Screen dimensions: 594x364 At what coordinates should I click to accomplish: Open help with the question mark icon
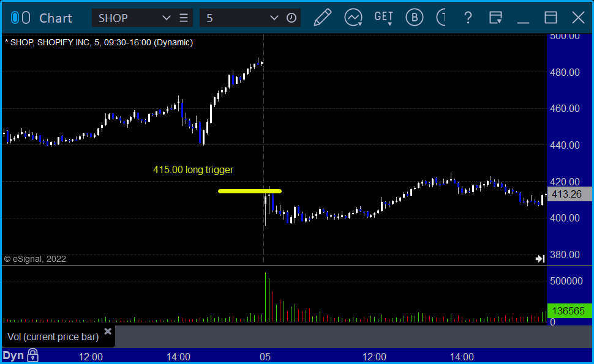click(468, 17)
